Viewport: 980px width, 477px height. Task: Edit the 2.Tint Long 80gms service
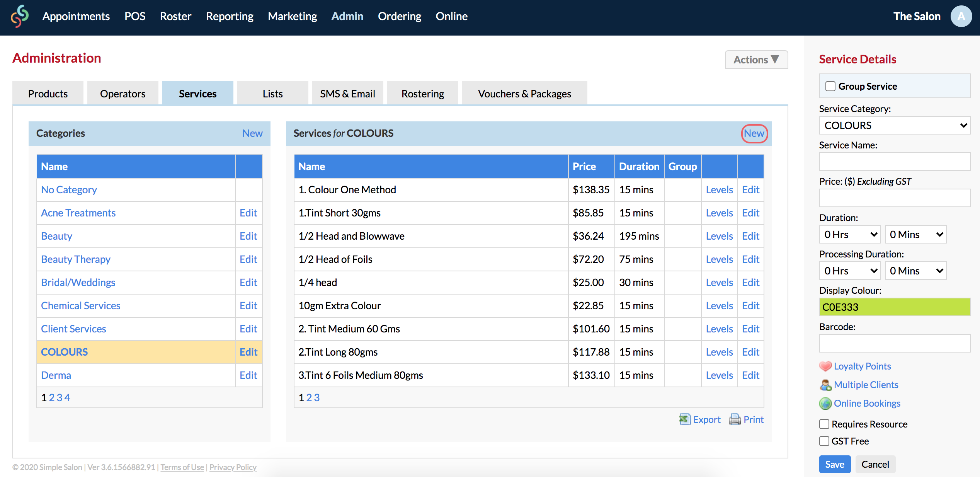pos(751,352)
